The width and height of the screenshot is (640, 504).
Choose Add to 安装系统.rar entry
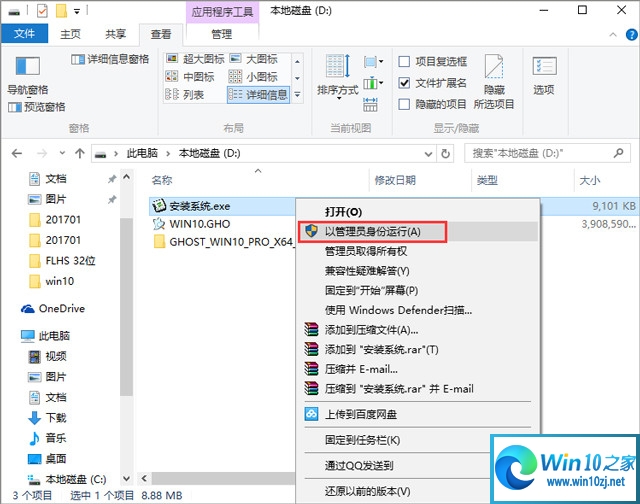click(382, 349)
